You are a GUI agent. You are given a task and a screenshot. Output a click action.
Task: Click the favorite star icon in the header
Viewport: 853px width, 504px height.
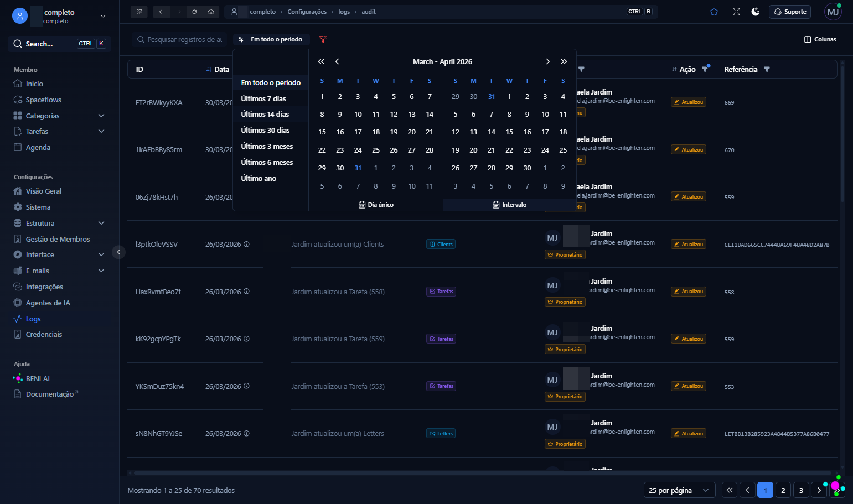[714, 11]
